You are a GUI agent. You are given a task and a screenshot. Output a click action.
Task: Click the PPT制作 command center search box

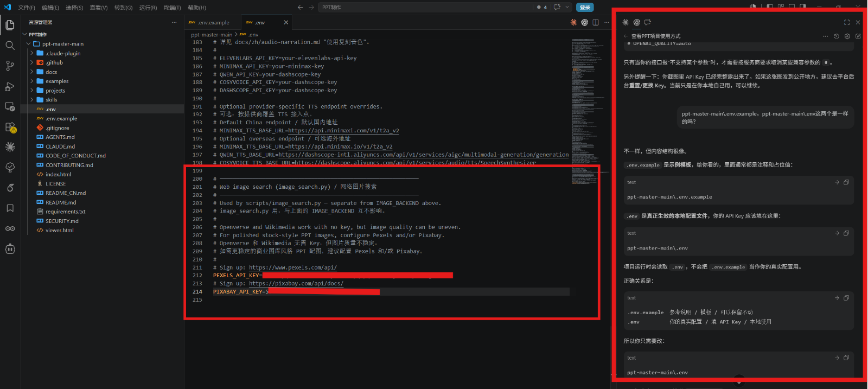(426, 7)
